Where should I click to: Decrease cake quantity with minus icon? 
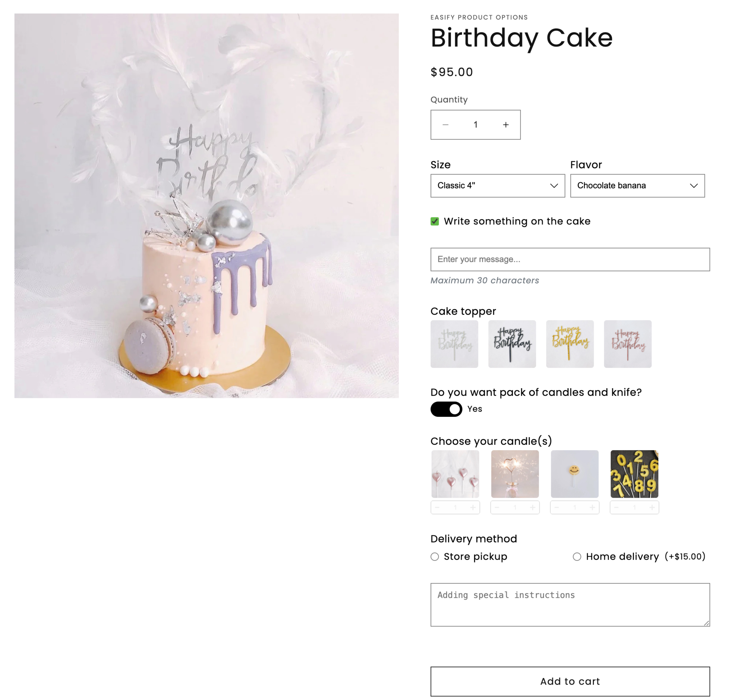pyautogui.click(x=445, y=125)
